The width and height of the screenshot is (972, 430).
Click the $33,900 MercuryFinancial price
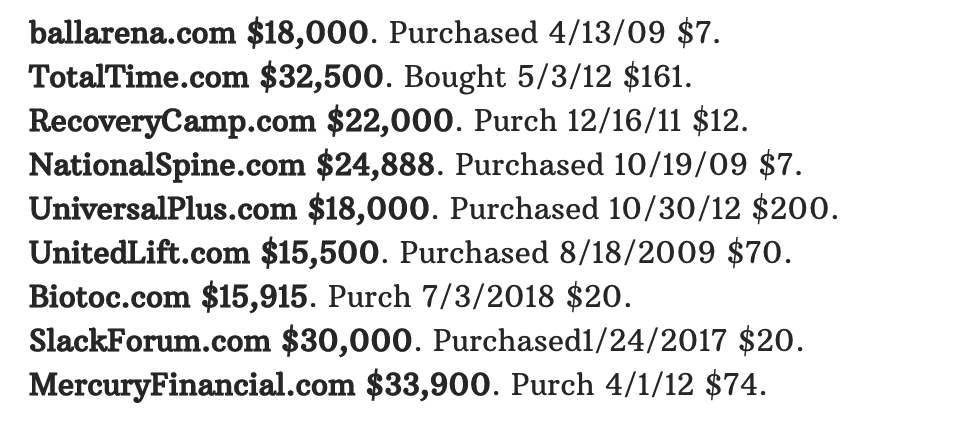click(x=428, y=385)
